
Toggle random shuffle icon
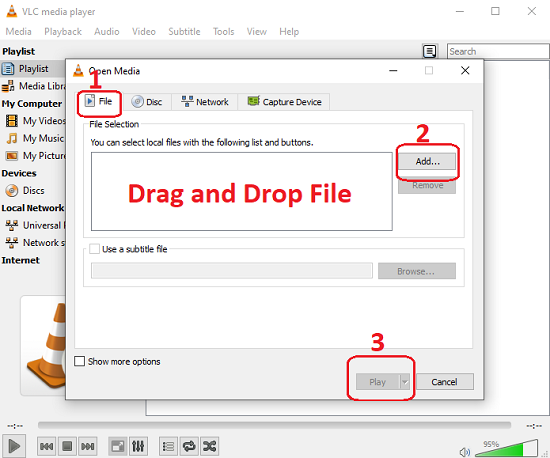pyautogui.click(x=209, y=446)
